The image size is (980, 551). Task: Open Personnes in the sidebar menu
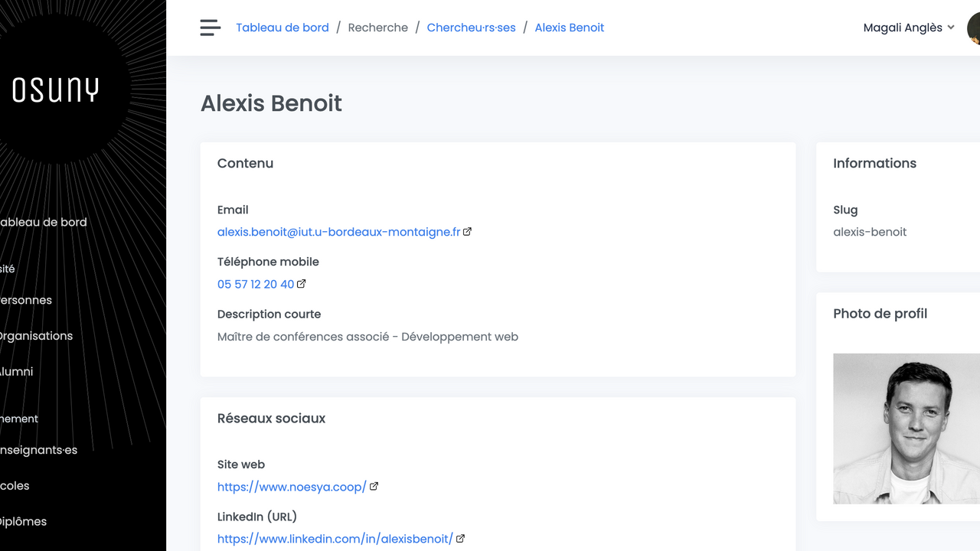tap(26, 300)
